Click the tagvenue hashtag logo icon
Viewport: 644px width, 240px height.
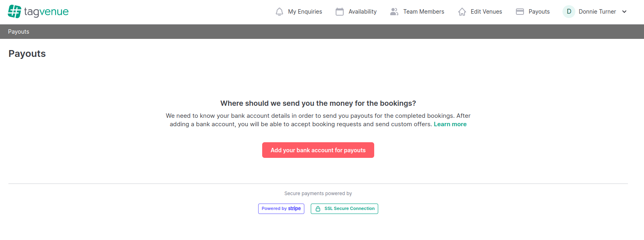click(14, 12)
